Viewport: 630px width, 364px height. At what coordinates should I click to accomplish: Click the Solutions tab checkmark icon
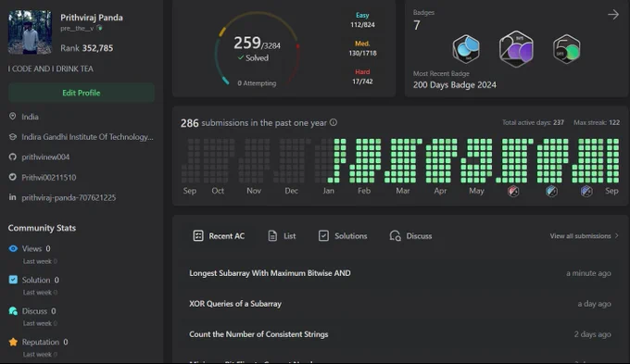(x=323, y=236)
